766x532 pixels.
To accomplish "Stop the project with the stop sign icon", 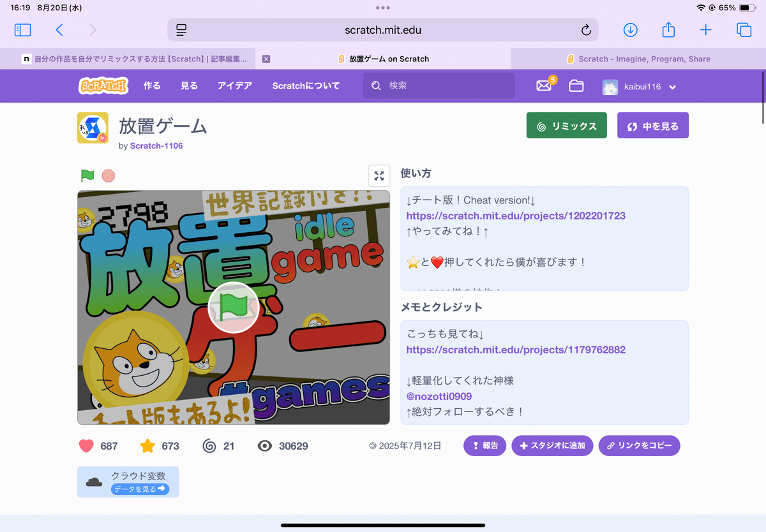I will [108, 175].
